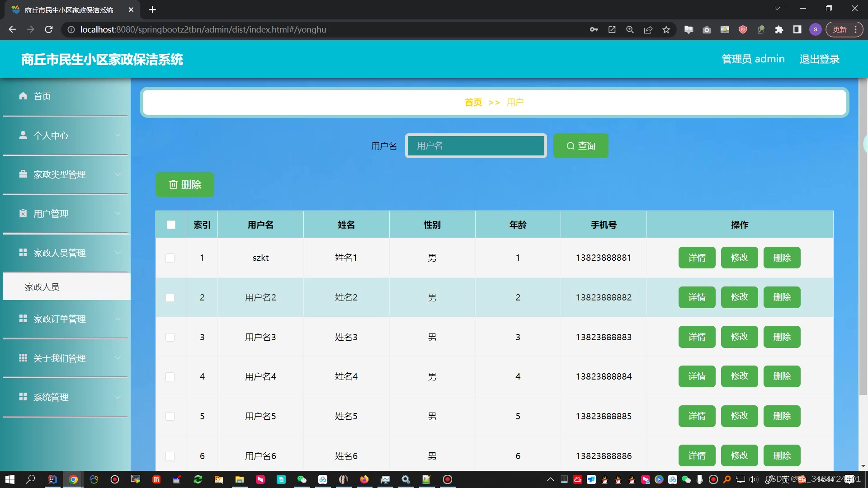Go to 首页 in the breadcrumb
The width and height of the screenshot is (868, 488).
pos(473,103)
